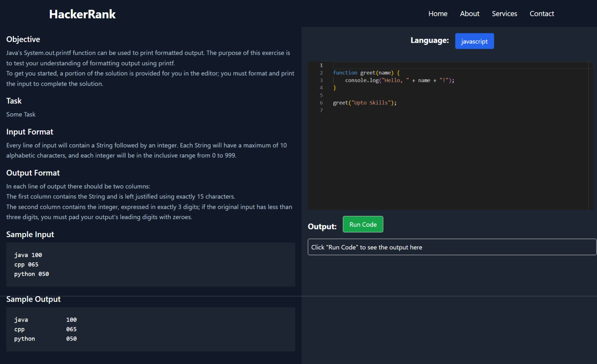
Task: Go to the Services nav link
Action: tap(504, 14)
